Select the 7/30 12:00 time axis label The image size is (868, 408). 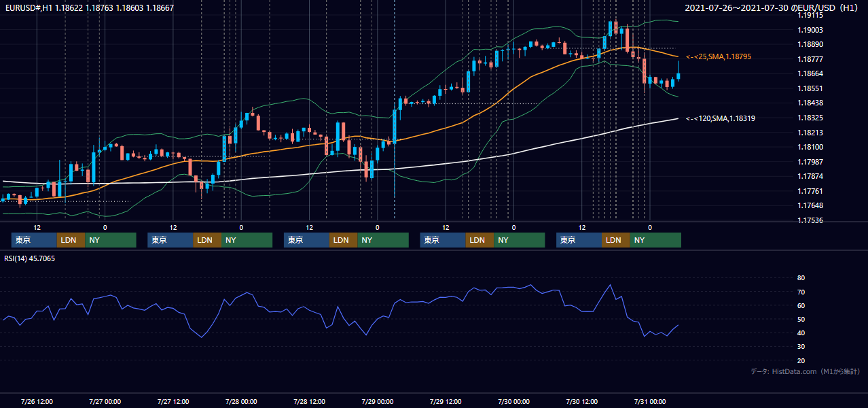[x=582, y=401]
